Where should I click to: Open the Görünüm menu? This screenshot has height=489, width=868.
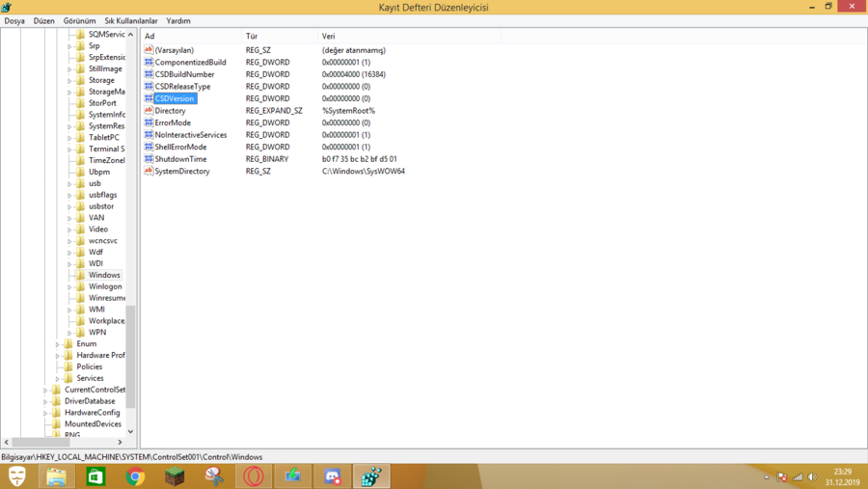pos(79,20)
